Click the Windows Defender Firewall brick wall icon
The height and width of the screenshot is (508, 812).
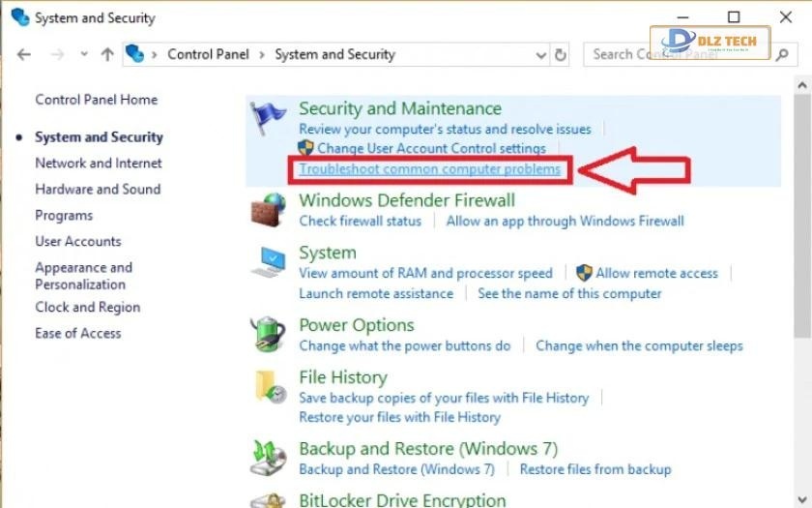click(x=268, y=210)
